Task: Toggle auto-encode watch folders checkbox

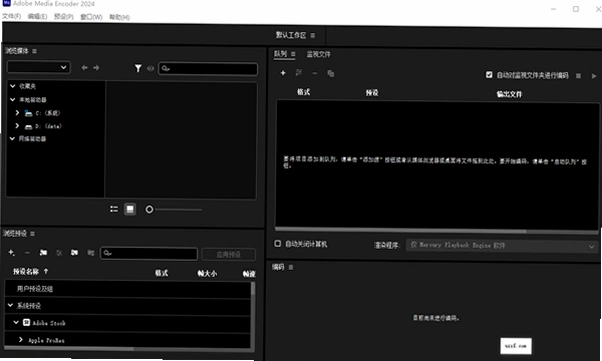Action: point(489,75)
